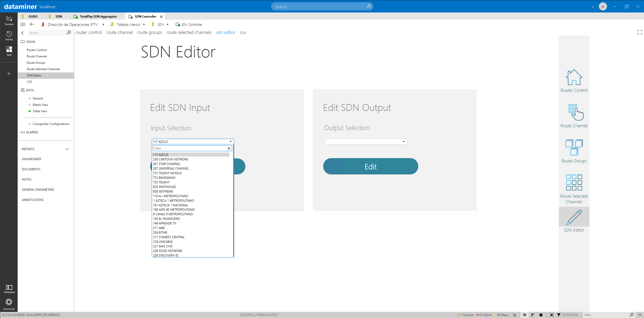
Task: Open the Apps sidebar icon
Action: (x=9, y=51)
